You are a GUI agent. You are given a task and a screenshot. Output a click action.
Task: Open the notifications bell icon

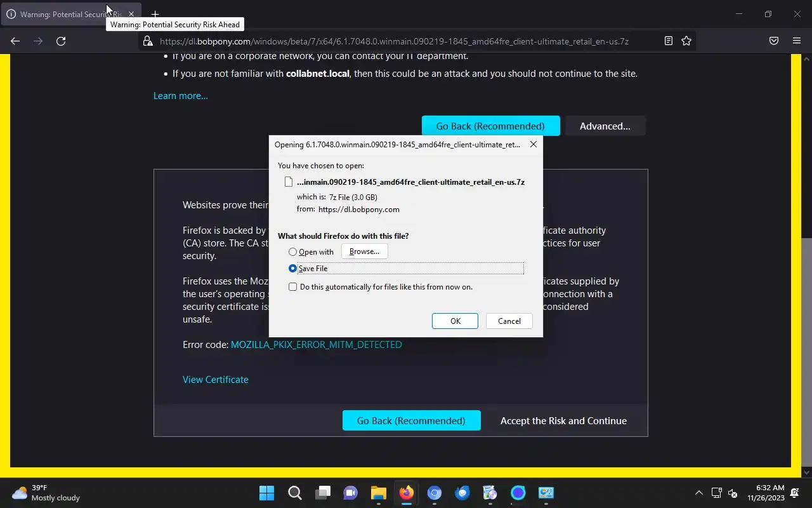pos(795,493)
